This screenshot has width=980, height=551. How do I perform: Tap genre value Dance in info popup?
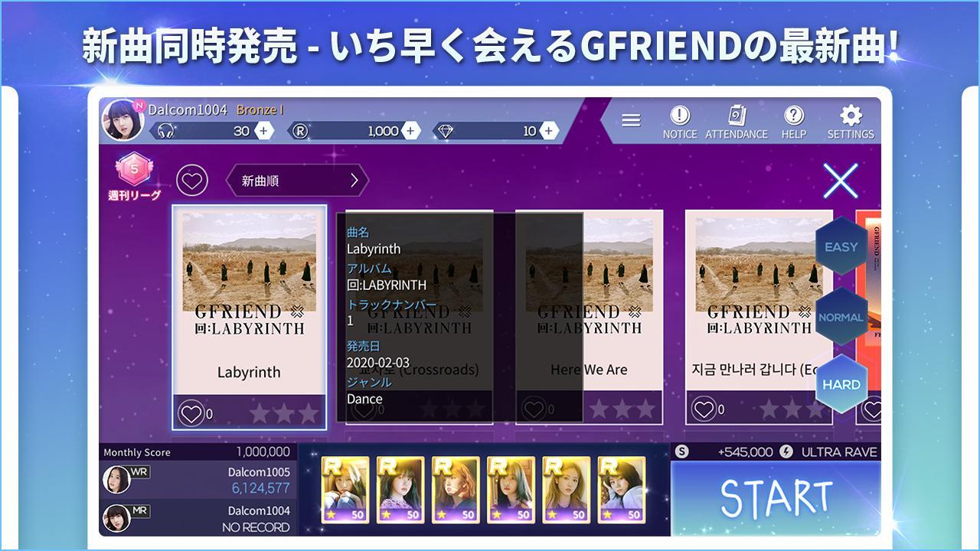pos(364,399)
